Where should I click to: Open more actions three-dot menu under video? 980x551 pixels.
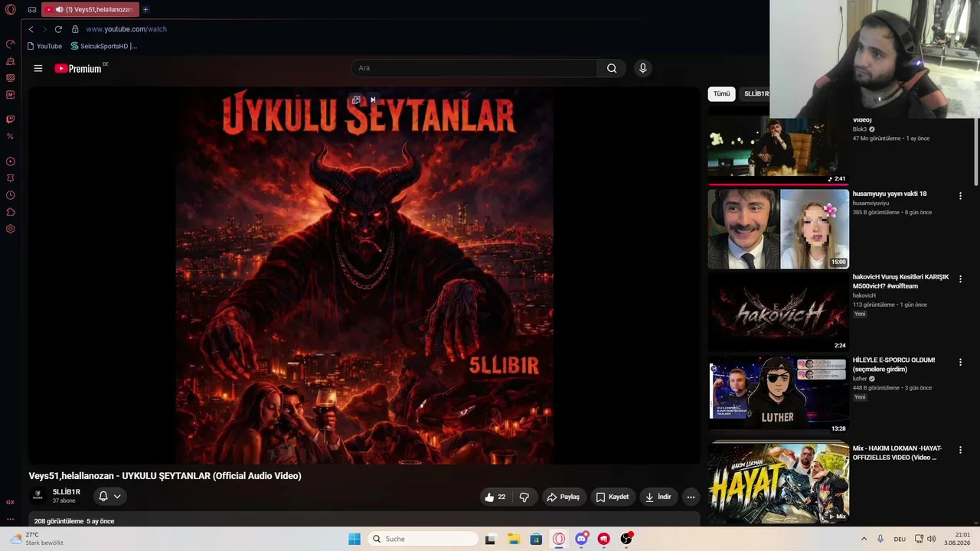coord(691,497)
